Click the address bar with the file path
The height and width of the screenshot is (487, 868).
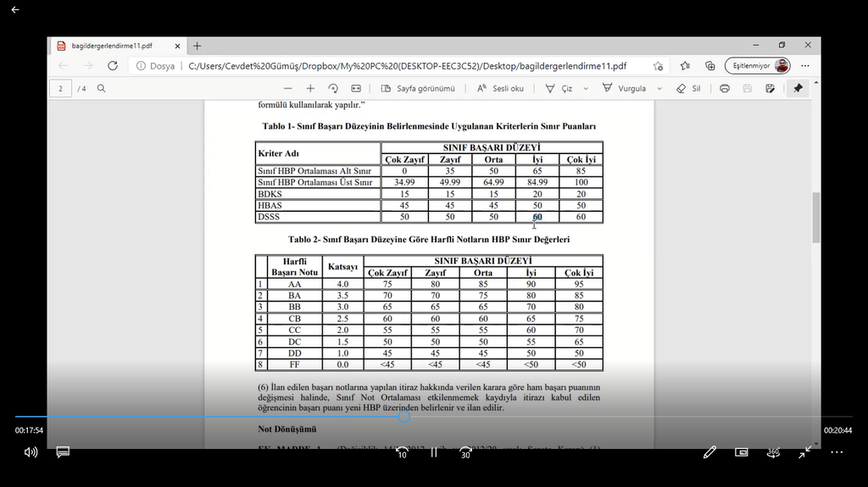407,66
